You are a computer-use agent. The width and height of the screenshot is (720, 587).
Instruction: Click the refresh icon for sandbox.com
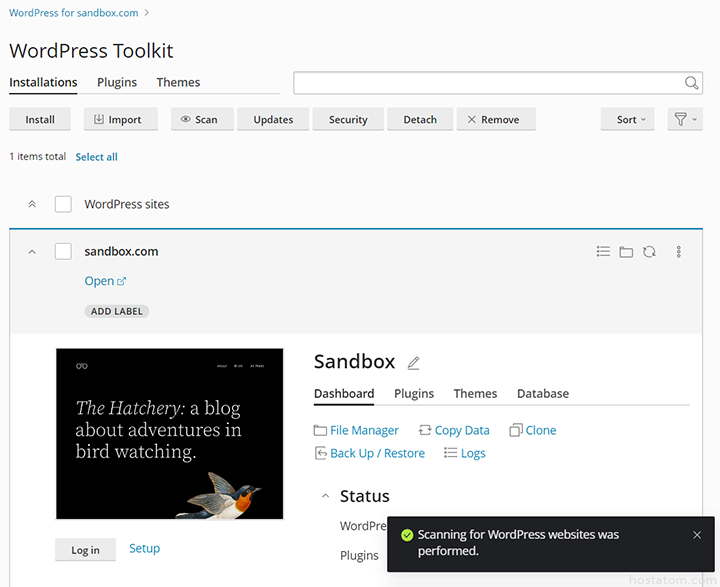[649, 252]
